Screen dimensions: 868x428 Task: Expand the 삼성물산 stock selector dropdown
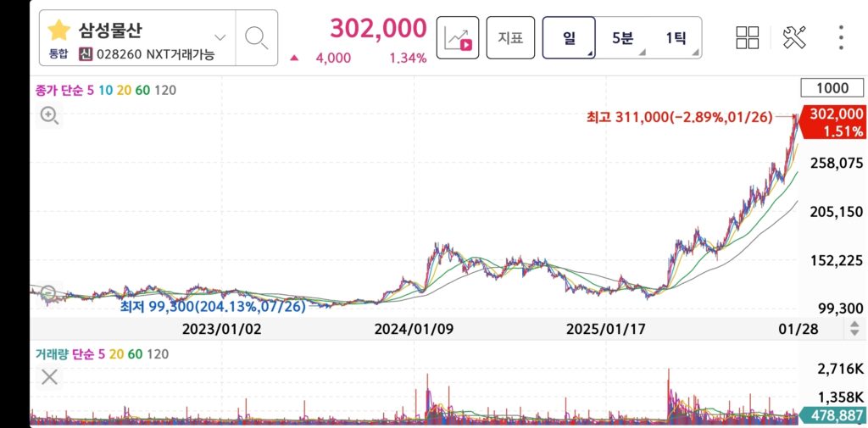click(x=220, y=37)
